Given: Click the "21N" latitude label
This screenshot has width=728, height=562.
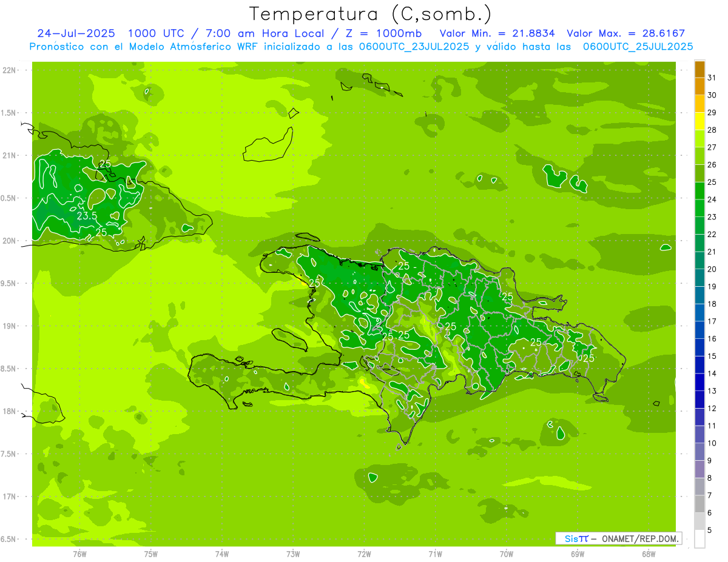Looking at the screenshot, I should click(9, 155).
